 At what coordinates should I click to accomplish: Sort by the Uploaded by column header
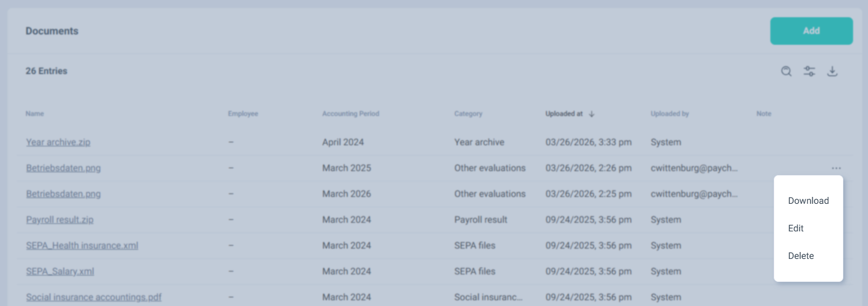669,114
